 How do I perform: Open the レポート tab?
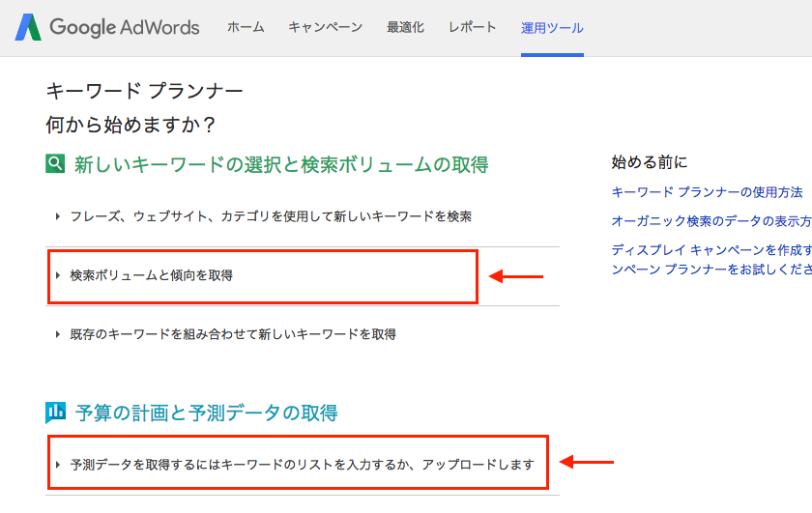click(x=473, y=27)
